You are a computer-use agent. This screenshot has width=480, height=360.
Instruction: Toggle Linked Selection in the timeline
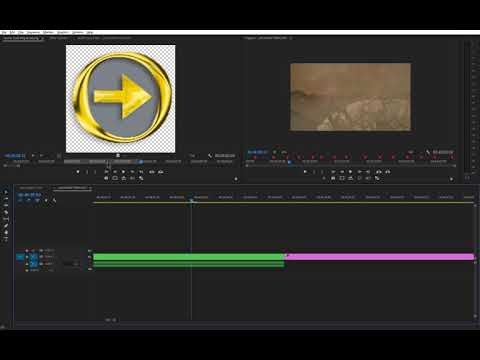pyautogui.click(x=37, y=200)
